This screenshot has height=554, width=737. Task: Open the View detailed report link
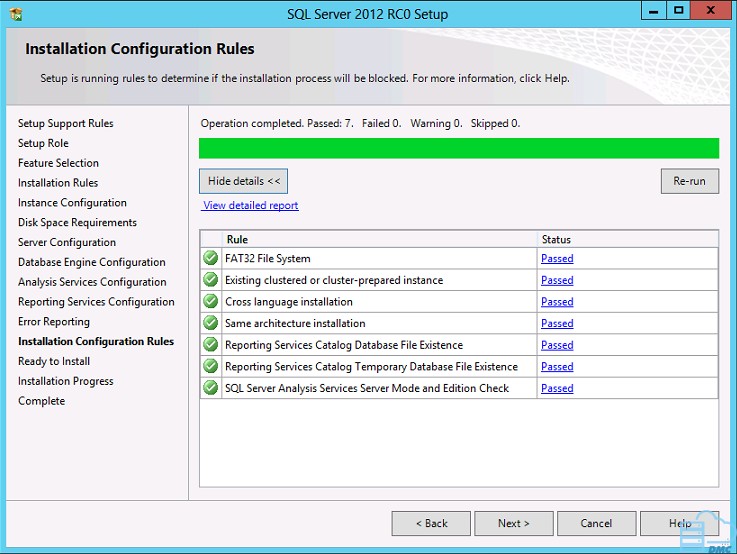coord(251,205)
